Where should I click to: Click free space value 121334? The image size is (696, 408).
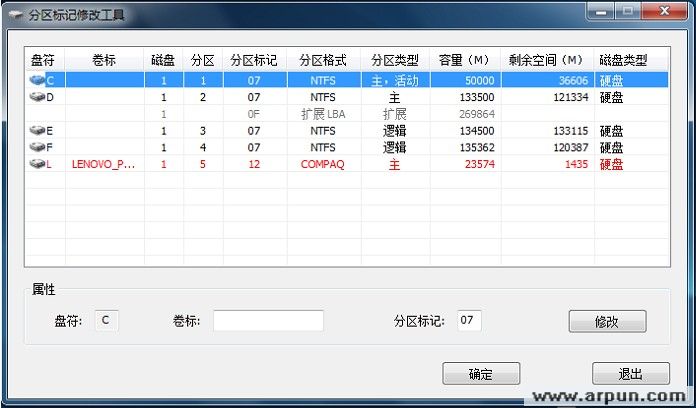pyautogui.click(x=570, y=97)
